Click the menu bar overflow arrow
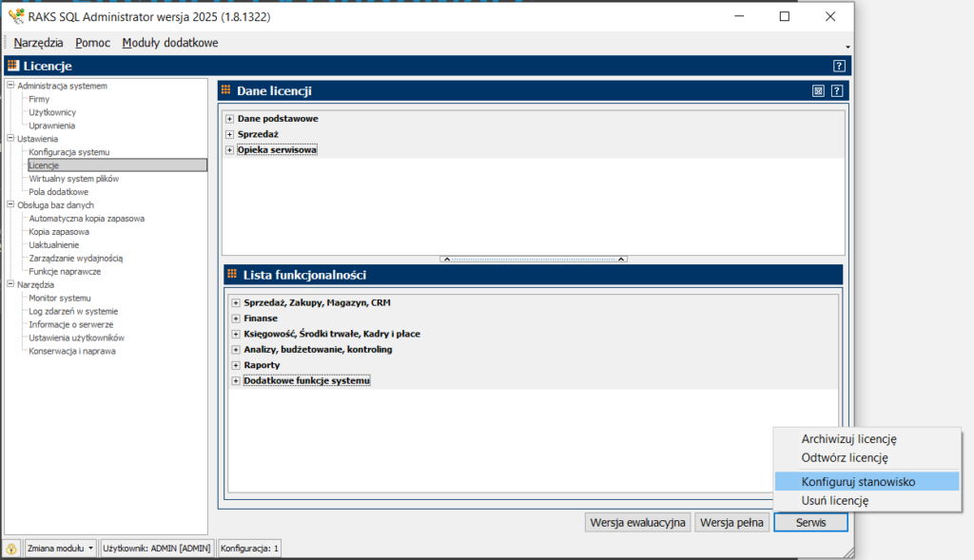This screenshot has height=560, width=974. (847, 47)
